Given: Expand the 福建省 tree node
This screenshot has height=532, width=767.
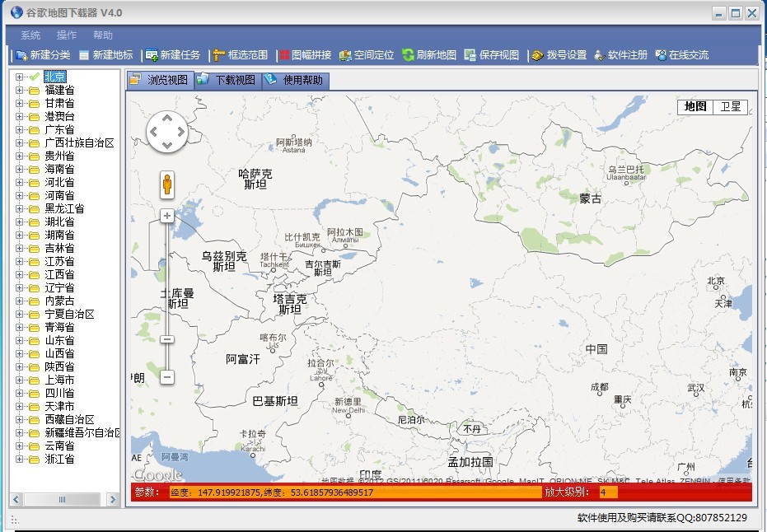Looking at the screenshot, I should pos(19,90).
